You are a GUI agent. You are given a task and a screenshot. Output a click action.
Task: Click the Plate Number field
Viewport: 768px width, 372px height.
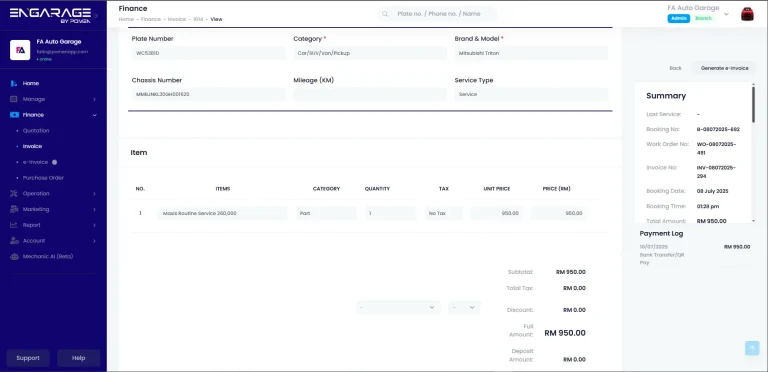tap(209, 53)
